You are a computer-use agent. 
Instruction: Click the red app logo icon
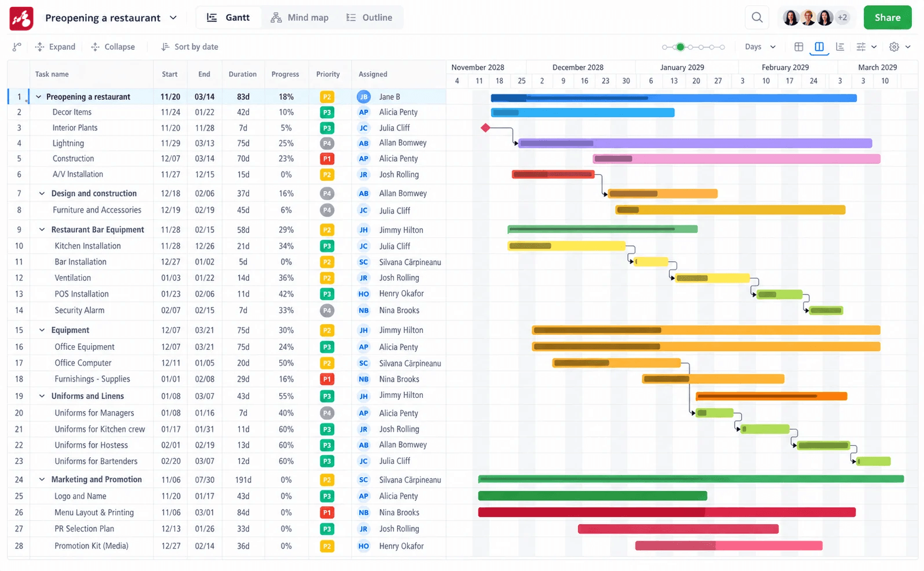click(x=21, y=18)
